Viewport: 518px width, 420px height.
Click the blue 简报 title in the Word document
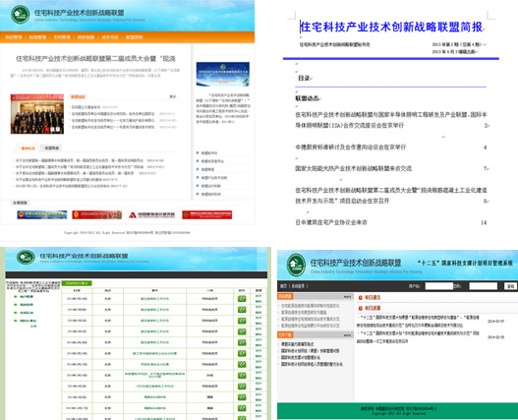(391, 27)
